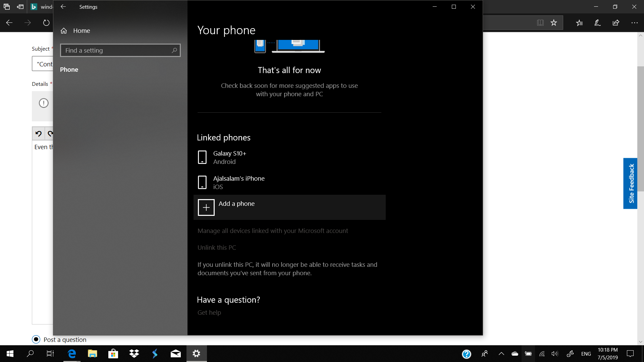Select Ajalsalam's iPhone linked phone
Viewport: 644px width, 362px height.
[289, 182]
